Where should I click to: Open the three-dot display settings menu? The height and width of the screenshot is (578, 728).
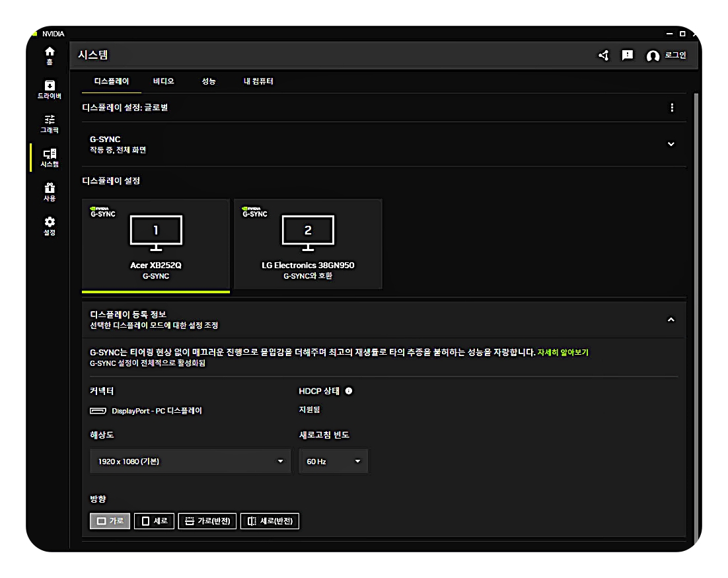click(671, 108)
